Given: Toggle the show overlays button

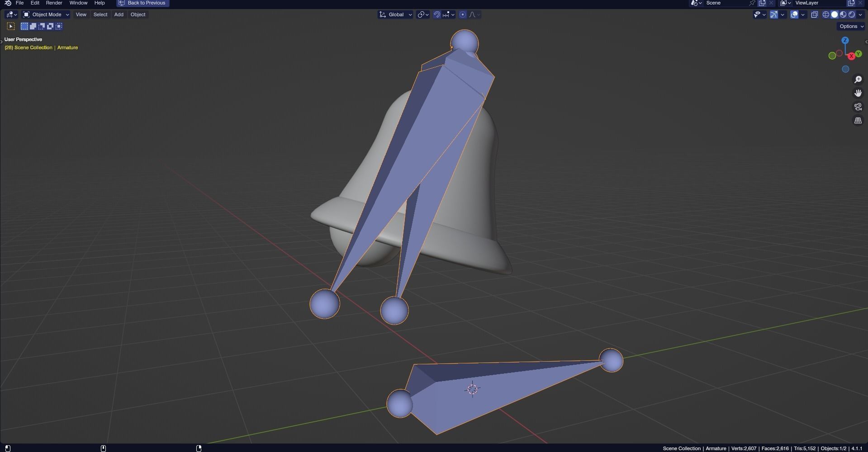Looking at the screenshot, I should click(x=794, y=14).
